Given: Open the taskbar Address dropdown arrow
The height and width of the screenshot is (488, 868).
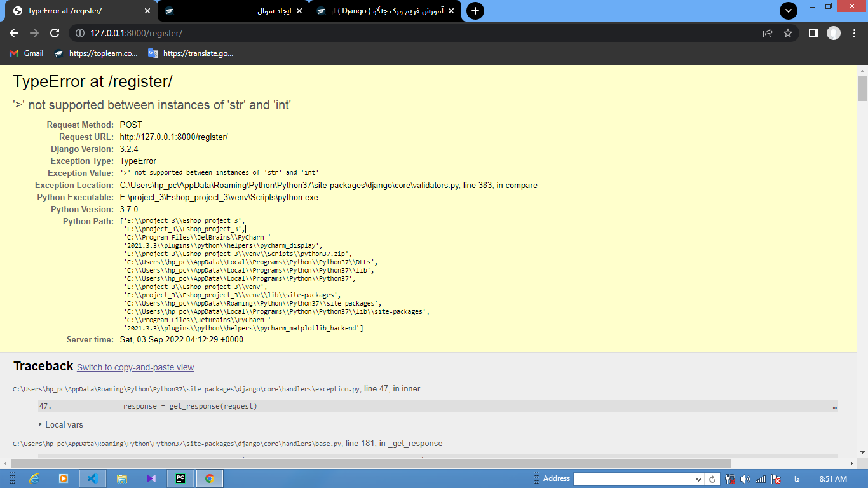Looking at the screenshot, I should point(698,479).
